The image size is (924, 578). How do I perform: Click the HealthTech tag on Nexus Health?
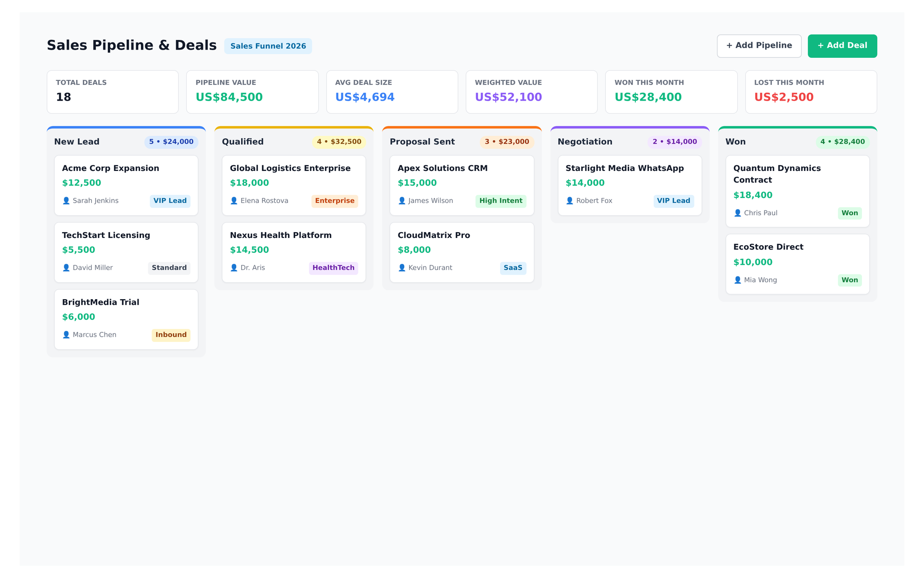[334, 268]
